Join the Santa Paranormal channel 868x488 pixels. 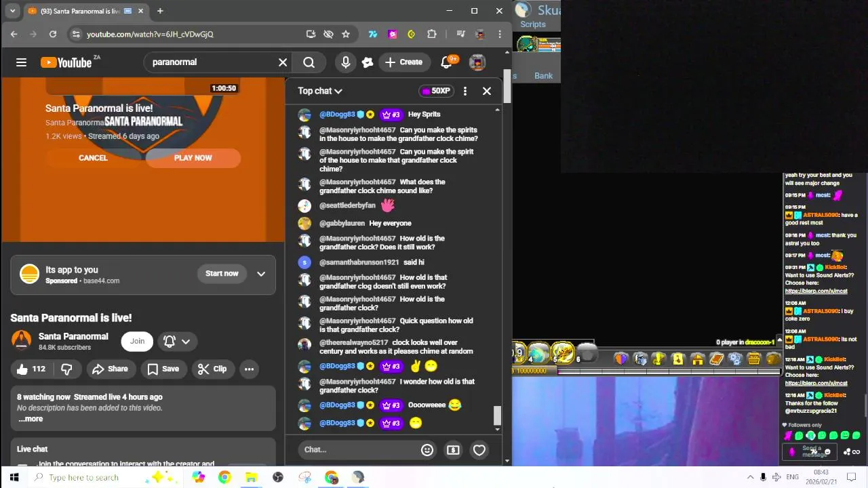[x=137, y=341]
